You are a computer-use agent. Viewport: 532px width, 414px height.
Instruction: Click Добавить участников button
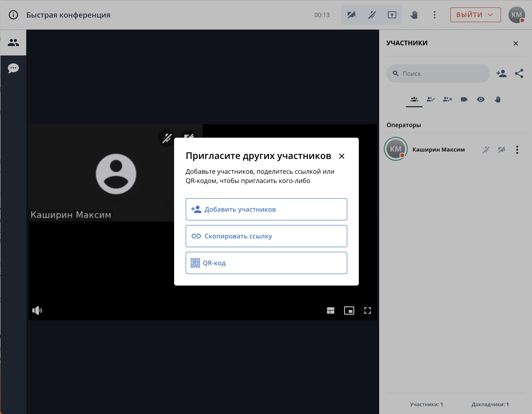click(266, 209)
